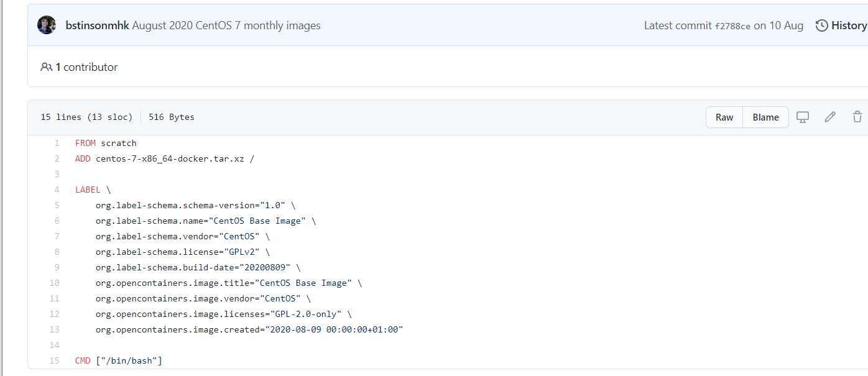Open the commit hash f2788ce
The height and width of the screenshot is (376, 868).
click(732, 26)
